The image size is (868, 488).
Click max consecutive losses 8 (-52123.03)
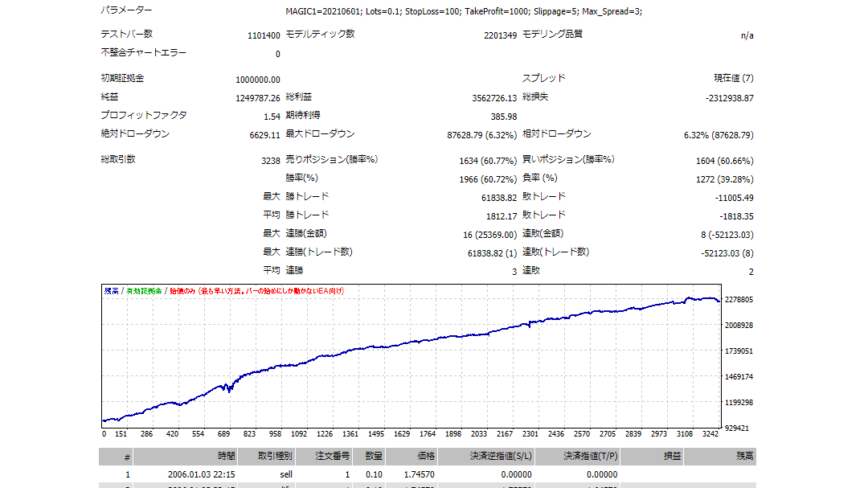coord(727,235)
